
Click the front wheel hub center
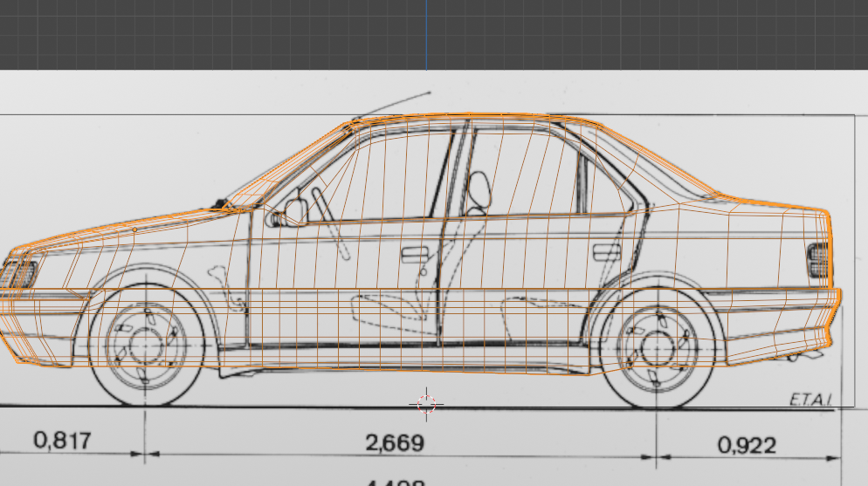[146, 345]
